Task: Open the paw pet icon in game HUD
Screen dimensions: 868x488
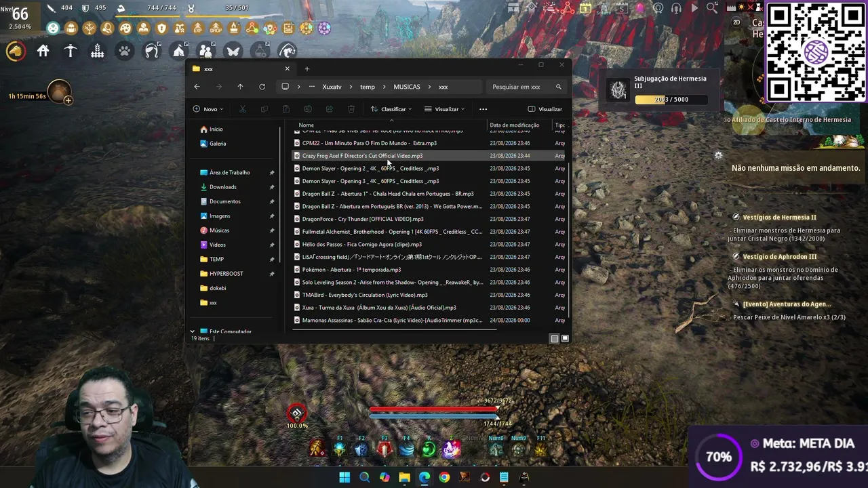Action: (125, 51)
